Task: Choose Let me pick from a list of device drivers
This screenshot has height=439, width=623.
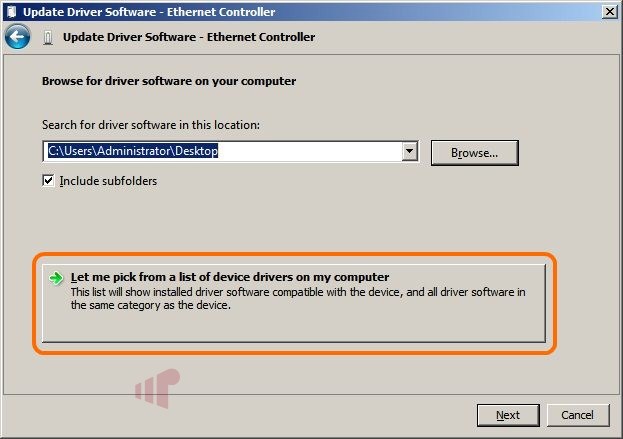Action: pyautogui.click(x=294, y=303)
